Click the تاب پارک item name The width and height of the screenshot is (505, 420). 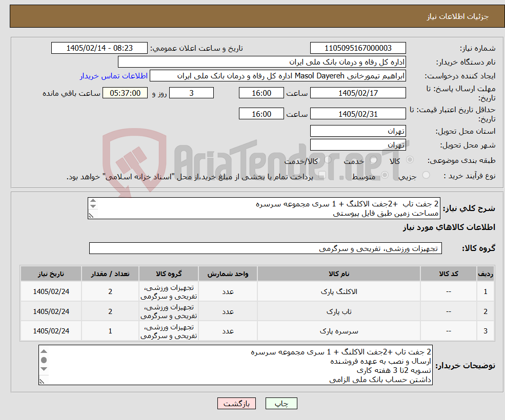(x=339, y=311)
